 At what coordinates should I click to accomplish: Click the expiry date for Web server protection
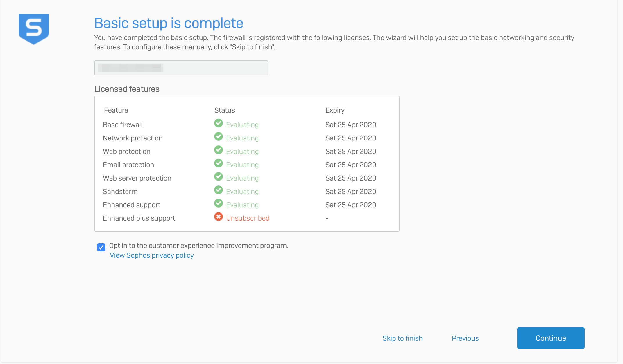coord(351,178)
